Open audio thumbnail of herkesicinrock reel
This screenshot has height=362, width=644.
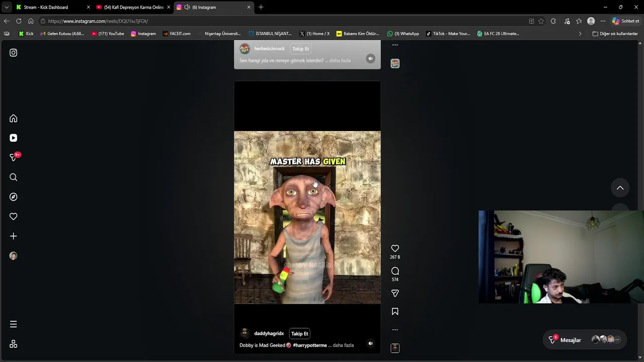point(395,63)
